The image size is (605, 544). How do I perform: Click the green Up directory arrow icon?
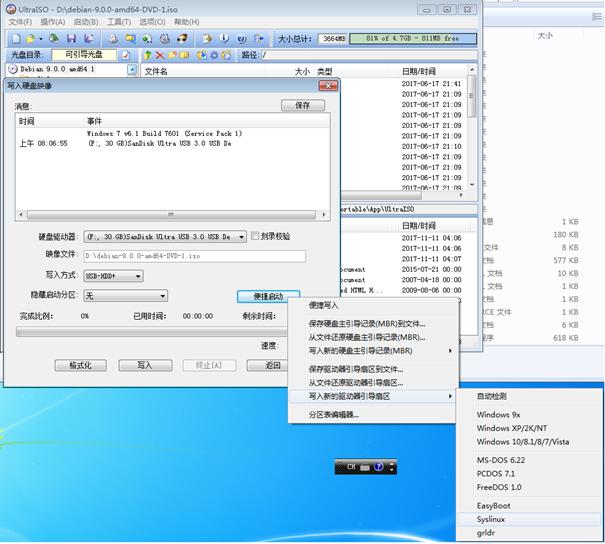(x=147, y=55)
